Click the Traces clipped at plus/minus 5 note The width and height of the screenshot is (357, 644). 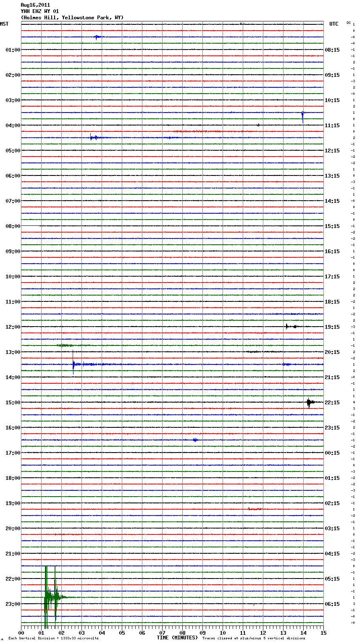click(x=254, y=639)
